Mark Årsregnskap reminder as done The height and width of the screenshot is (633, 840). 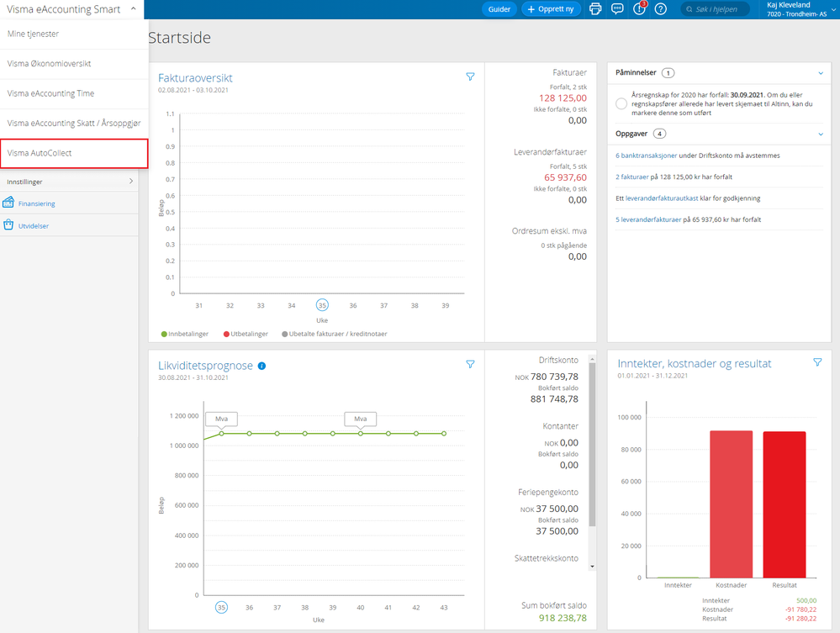pyautogui.click(x=621, y=103)
